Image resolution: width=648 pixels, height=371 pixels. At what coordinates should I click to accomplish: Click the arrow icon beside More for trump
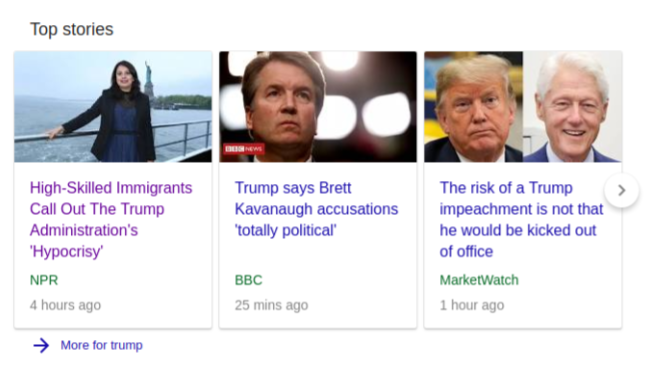(41, 345)
